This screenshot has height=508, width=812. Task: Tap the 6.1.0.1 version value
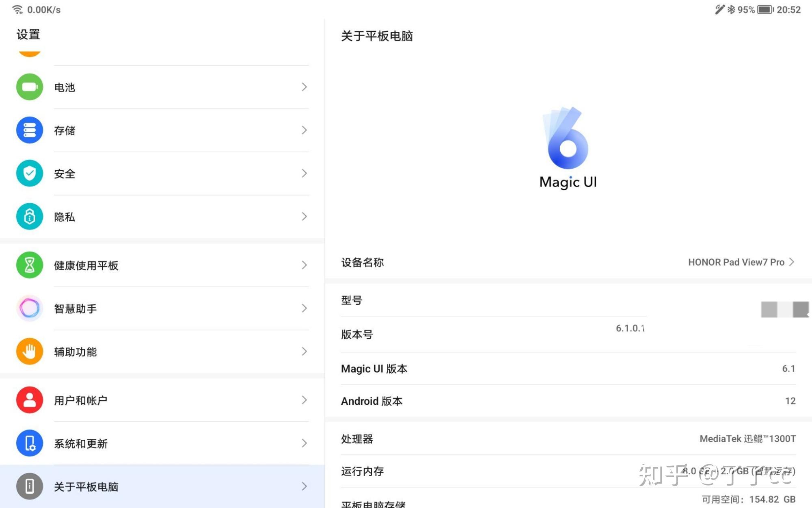click(x=630, y=328)
